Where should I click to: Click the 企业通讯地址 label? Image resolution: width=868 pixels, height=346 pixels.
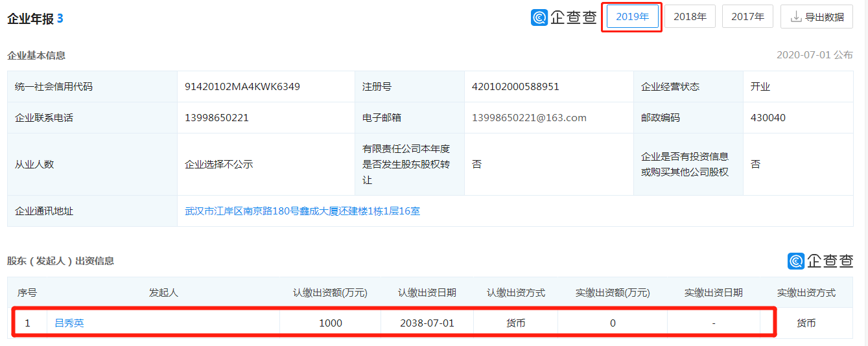pos(44,211)
